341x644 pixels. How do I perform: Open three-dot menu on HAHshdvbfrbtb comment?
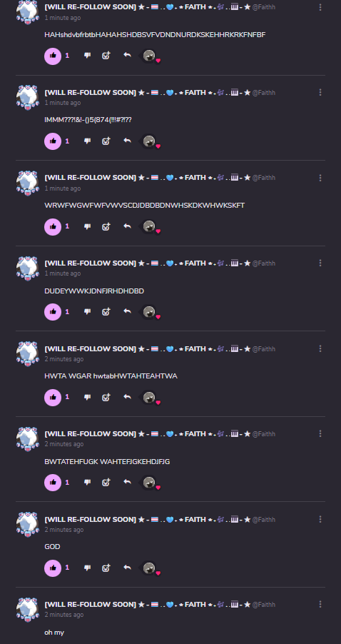320,7
